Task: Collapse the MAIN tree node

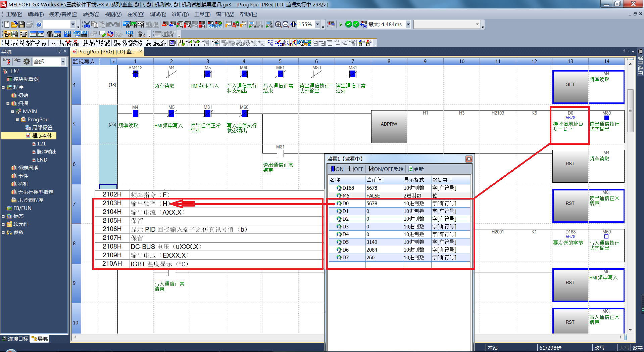Action: point(12,112)
